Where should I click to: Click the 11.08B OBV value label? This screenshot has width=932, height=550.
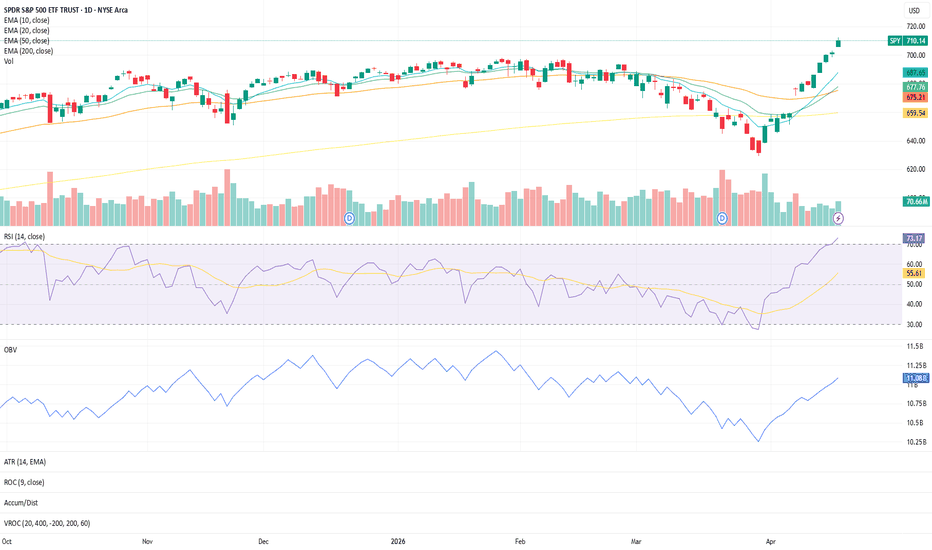[x=915, y=378]
